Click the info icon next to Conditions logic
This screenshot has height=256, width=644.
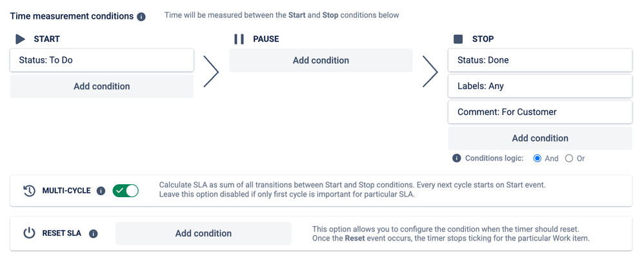[456, 158]
